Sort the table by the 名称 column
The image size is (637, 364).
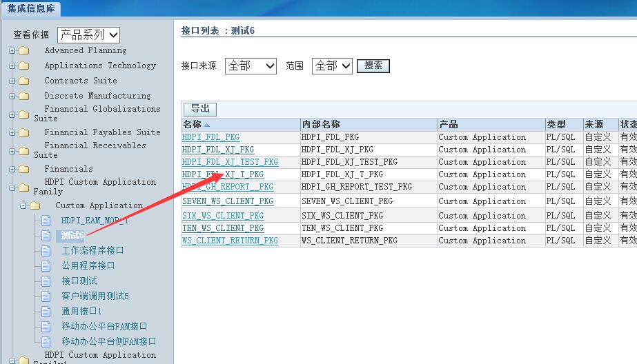pyautogui.click(x=192, y=125)
